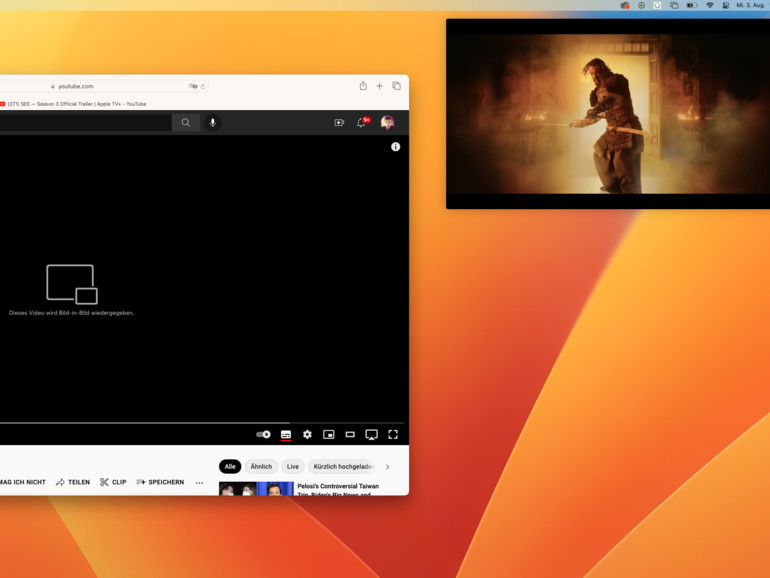This screenshot has height=578, width=770.
Task: Click the Mag ich nicht button
Action: tap(23, 482)
